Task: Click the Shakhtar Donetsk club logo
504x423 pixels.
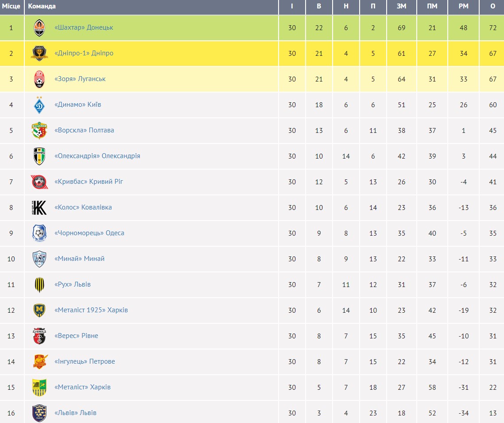Action: pos(39,28)
